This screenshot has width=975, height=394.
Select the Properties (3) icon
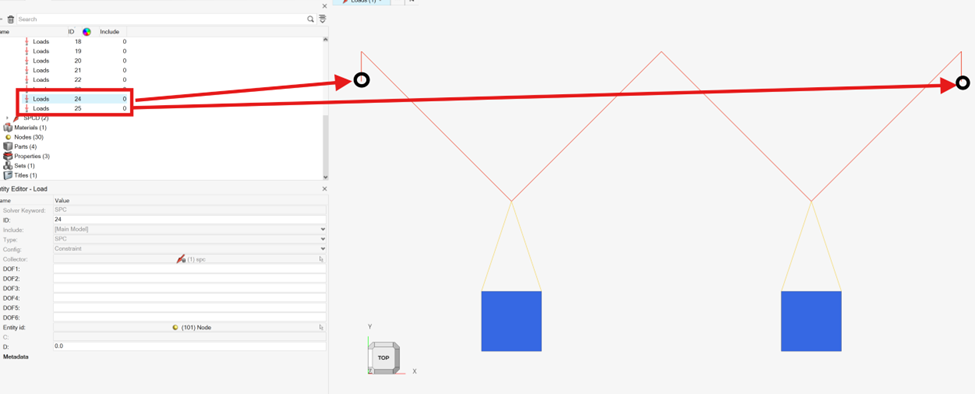click(x=8, y=156)
